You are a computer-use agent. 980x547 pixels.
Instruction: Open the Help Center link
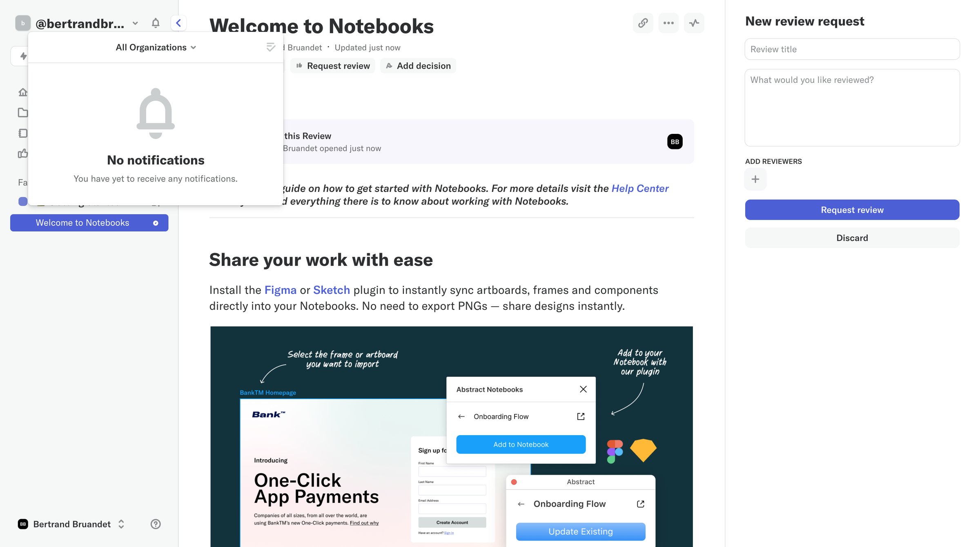[640, 188]
